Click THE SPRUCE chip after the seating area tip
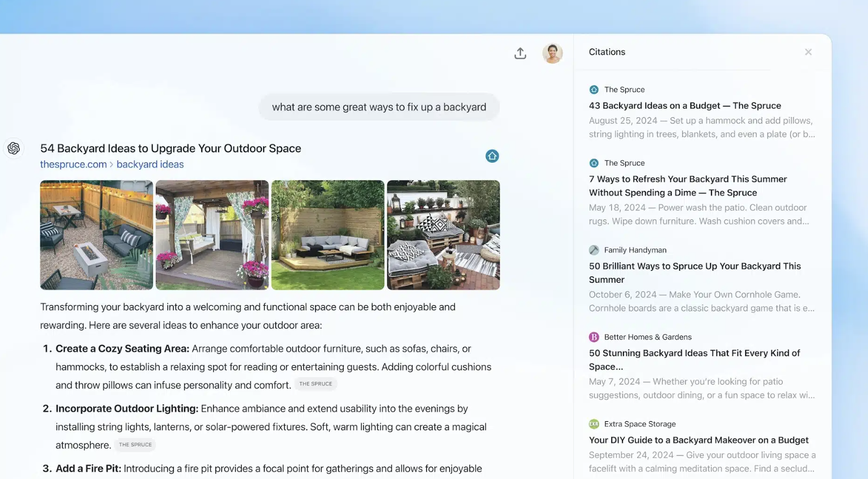Viewport: 868px width, 479px height. 316,384
